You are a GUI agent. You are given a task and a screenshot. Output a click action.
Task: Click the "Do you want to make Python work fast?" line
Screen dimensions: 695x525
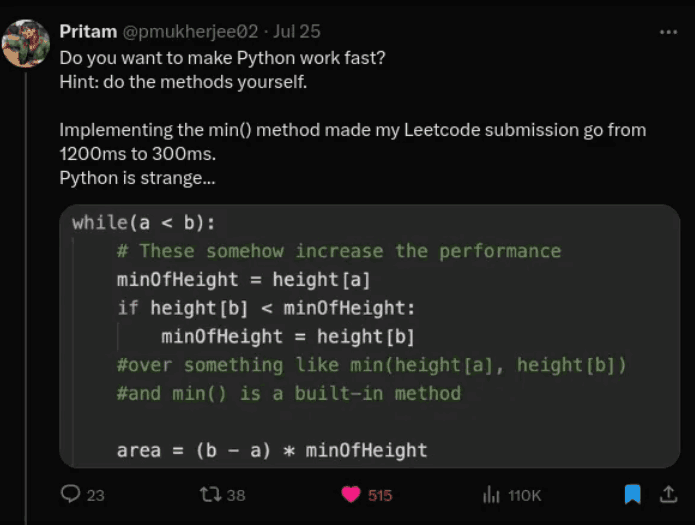coord(222,57)
